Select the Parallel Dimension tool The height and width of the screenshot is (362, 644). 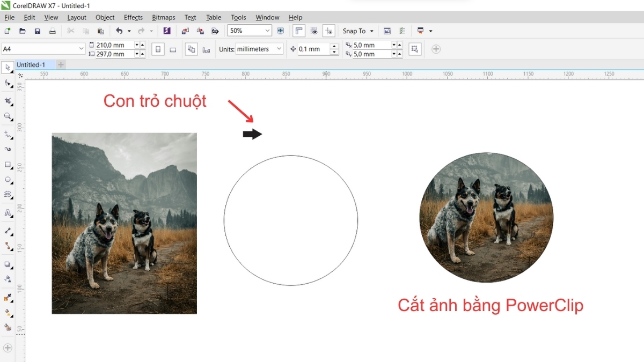click(8, 231)
